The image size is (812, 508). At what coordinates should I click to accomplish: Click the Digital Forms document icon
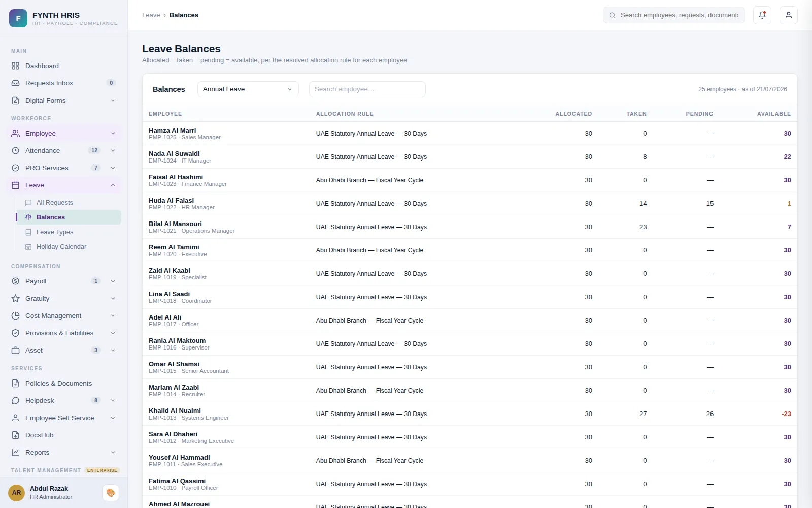[x=15, y=101]
